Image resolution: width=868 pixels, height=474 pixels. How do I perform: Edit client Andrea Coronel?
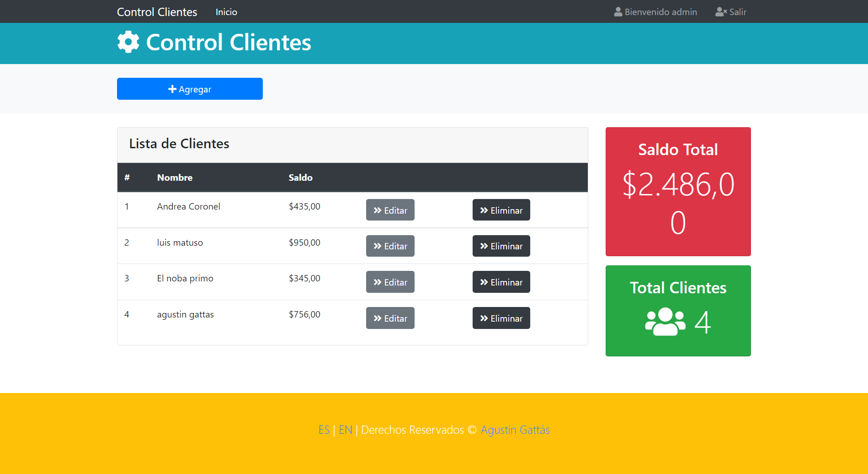point(390,210)
